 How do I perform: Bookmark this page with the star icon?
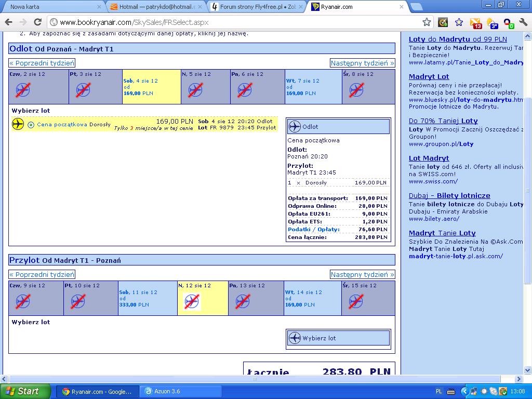coord(427,22)
